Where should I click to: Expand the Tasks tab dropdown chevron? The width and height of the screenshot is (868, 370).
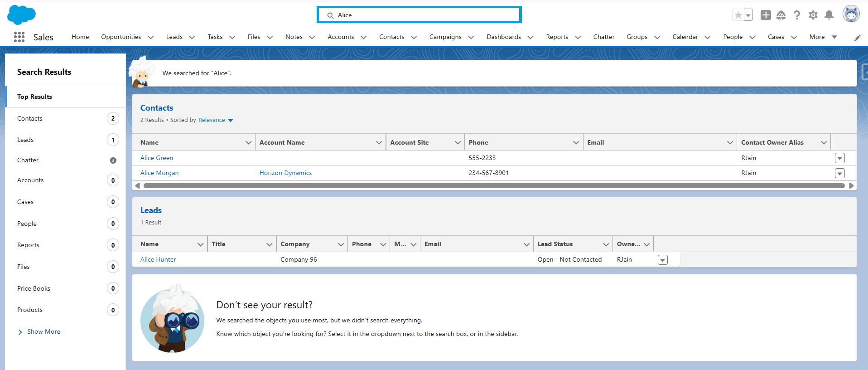pyautogui.click(x=232, y=37)
